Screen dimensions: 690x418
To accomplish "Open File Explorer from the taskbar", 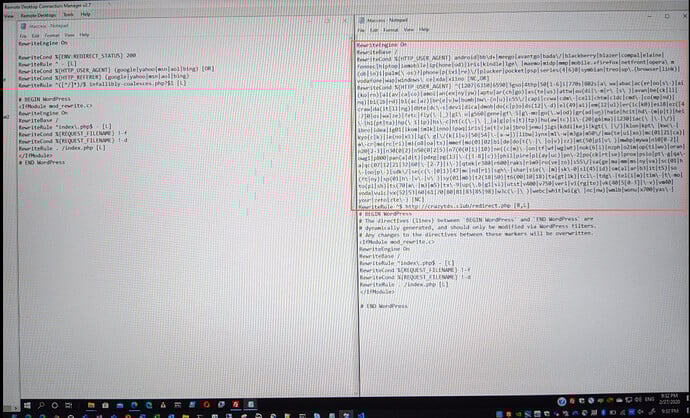I will coord(91,405).
